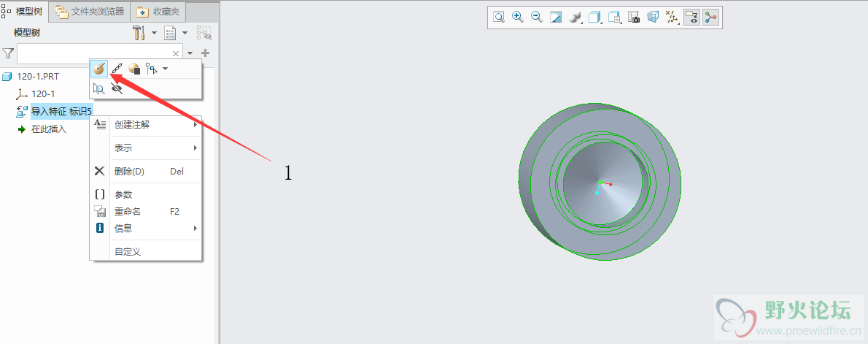Screen dimensions: 868x344
Task: Open 创建注解 submenu
Action: (x=146, y=125)
